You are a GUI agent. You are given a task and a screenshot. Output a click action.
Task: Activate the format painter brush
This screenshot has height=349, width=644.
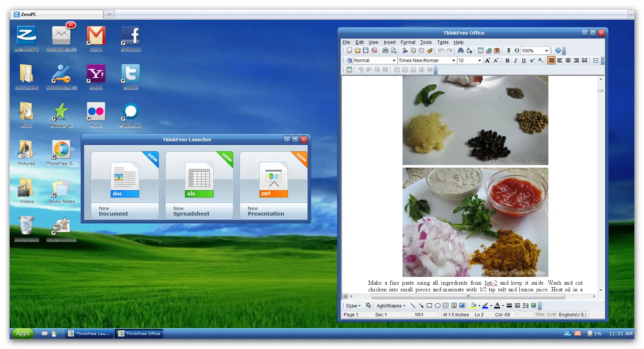pyautogui.click(x=430, y=51)
